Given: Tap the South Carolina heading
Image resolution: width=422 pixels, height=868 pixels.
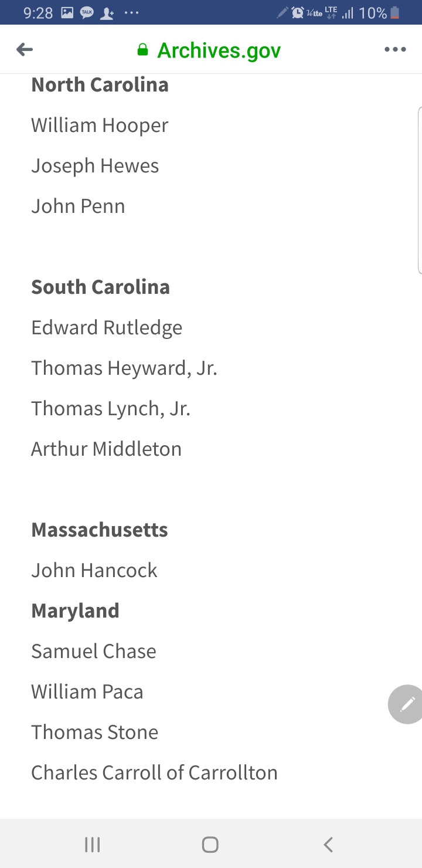Looking at the screenshot, I should [x=100, y=287].
